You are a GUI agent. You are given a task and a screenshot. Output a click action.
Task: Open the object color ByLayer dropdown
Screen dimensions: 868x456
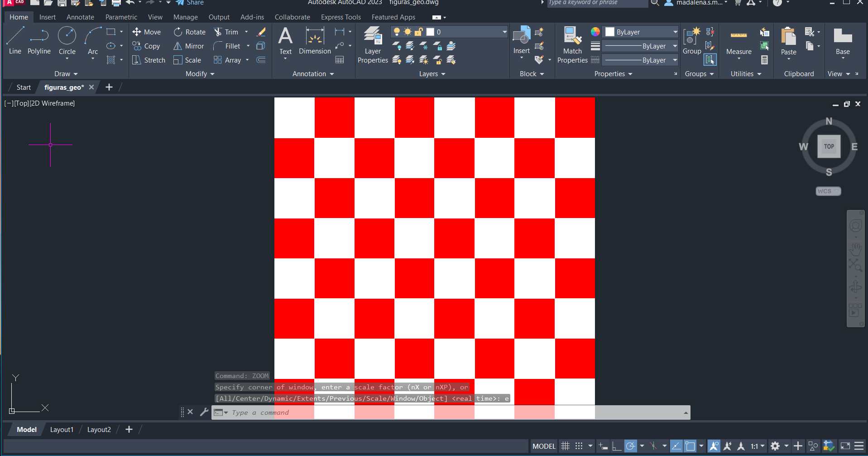pyautogui.click(x=675, y=32)
